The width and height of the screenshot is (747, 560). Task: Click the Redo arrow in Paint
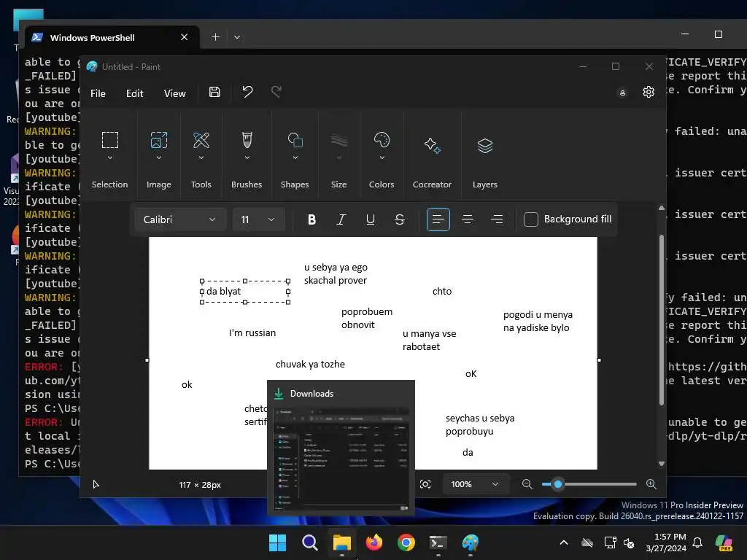point(276,91)
